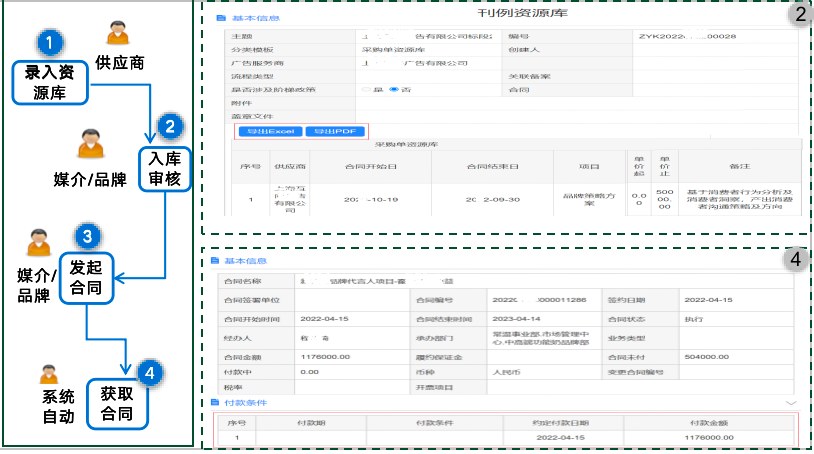Click the person icon above 媒介/品牌 near step 2

(x=91, y=145)
